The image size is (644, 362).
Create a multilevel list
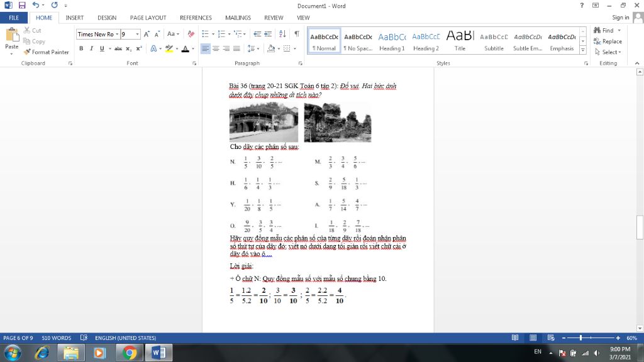coord(237,34)
